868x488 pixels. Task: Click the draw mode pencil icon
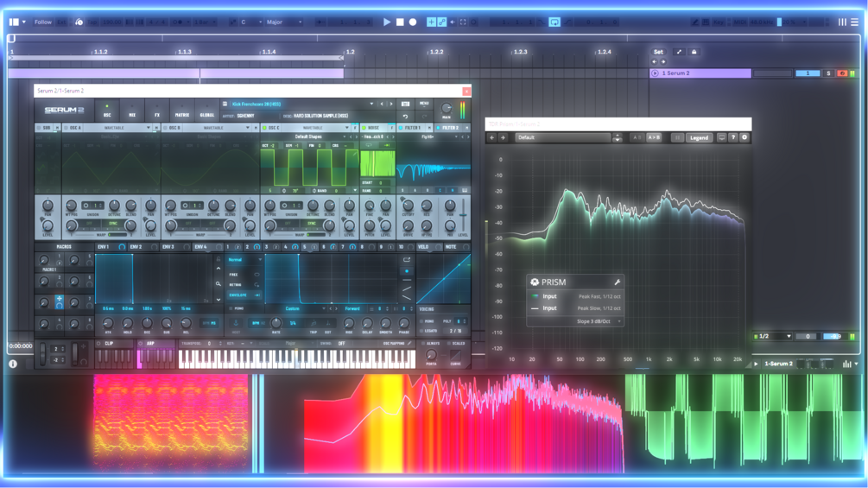click(694, 22)
